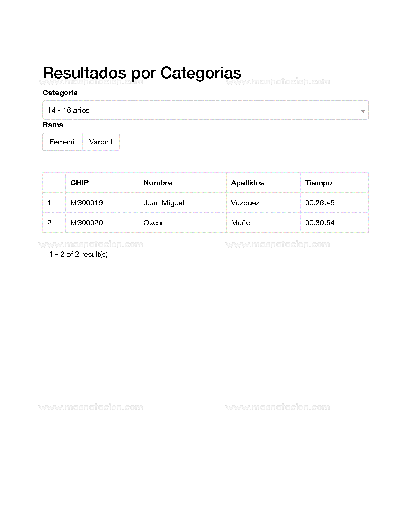Select the Varonil branch toggle
The image size is (411, 532).
click(101, 142)
